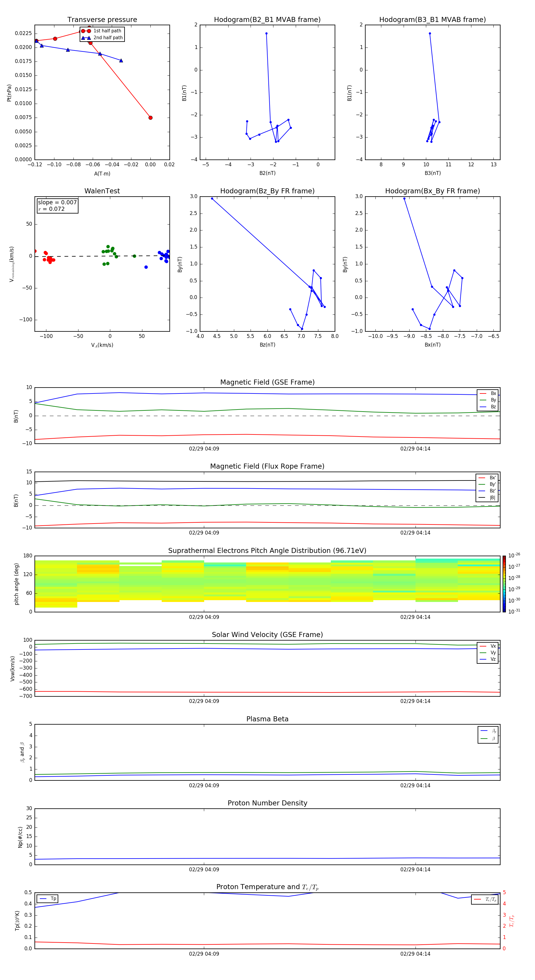Click the red data point at A = 0.00

150,118
